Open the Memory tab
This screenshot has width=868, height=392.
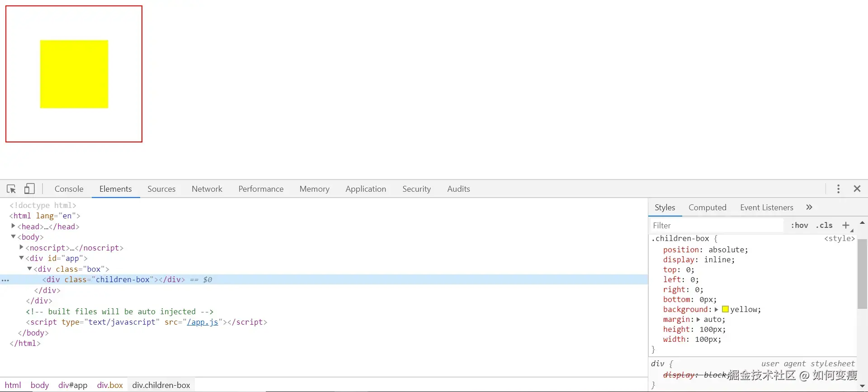tap(314, 189)
